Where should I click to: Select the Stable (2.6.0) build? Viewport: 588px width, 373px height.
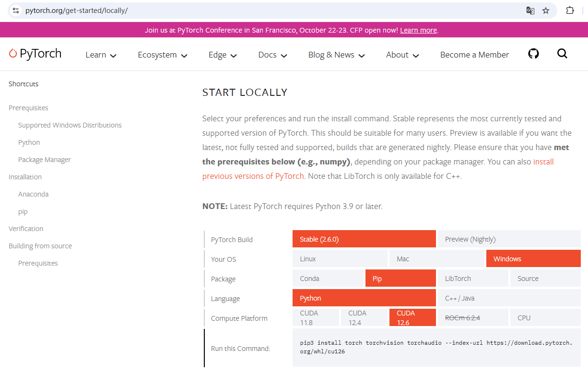pos(364,239)
